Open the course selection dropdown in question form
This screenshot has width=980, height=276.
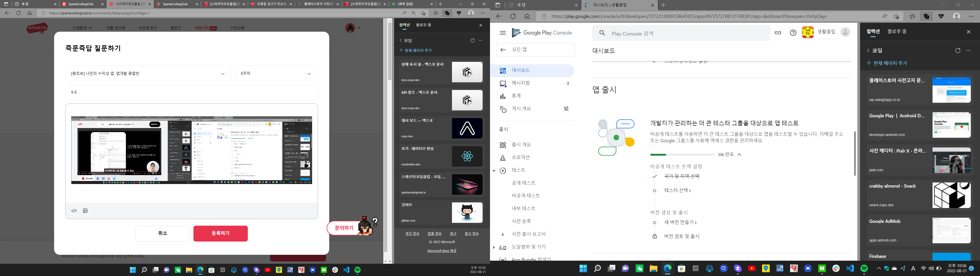[x=148, y=74]
